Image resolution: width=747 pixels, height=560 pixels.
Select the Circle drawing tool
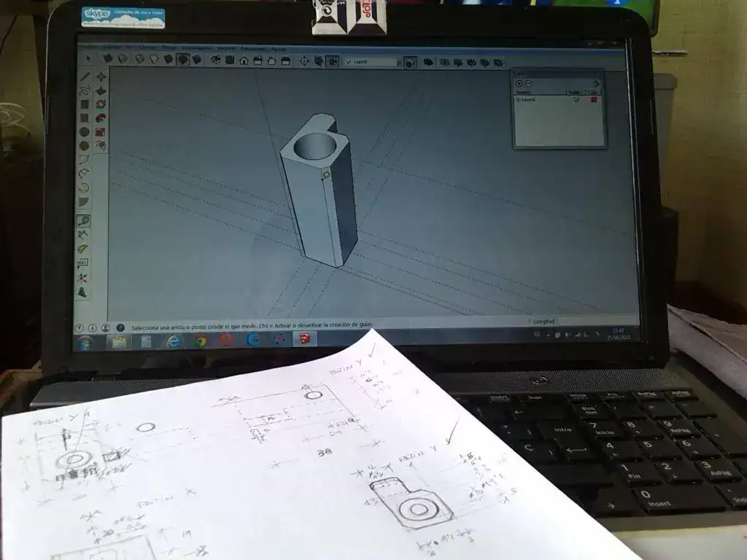pyautogui.click(x=84, y=132)
